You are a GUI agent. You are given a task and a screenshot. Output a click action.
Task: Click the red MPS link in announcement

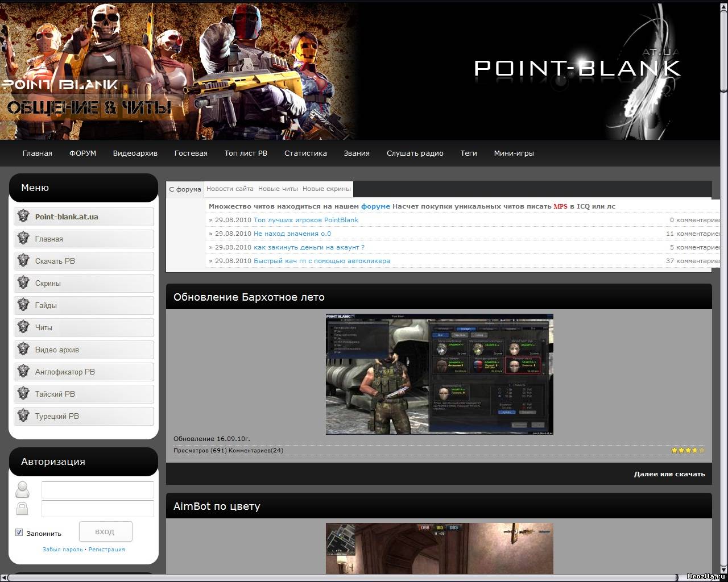click(560, 206)
